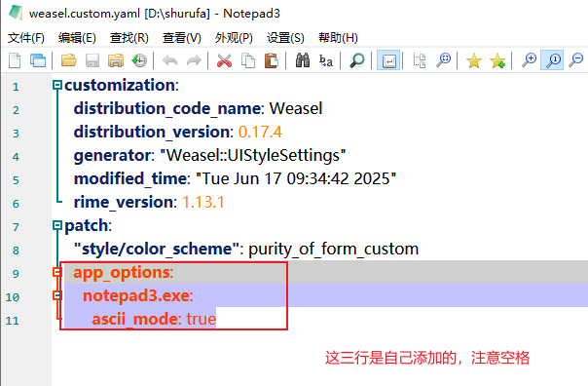Click the 'generator' key
This screenshot has height=386, width=588.
point(112,156)
